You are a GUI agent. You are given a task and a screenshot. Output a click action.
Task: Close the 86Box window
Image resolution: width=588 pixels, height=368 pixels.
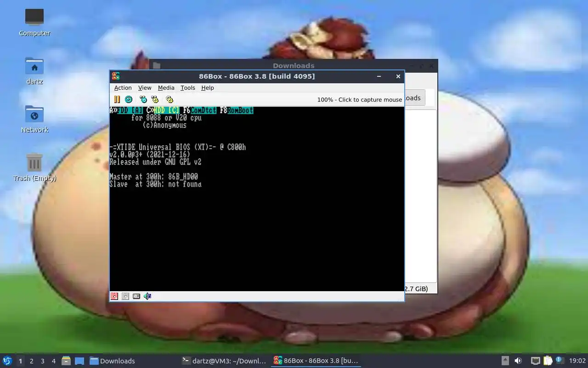click(398, 76)
